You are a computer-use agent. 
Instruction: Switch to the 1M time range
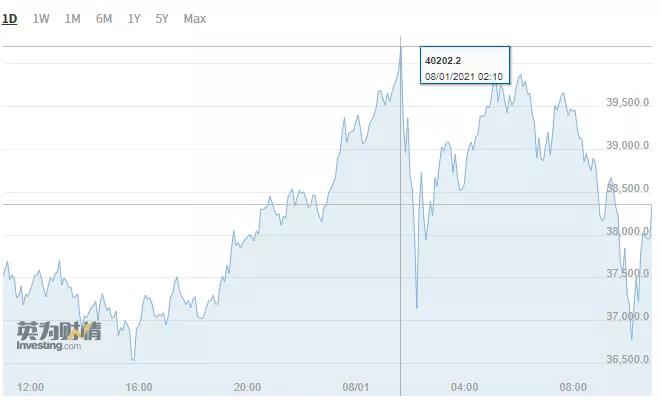point(72,19)
